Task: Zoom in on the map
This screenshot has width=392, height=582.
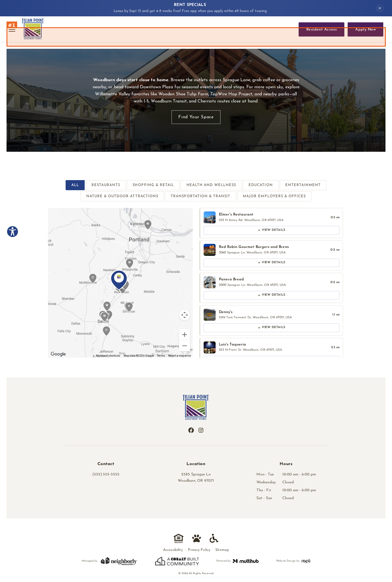Action: [x=185, y=335]
